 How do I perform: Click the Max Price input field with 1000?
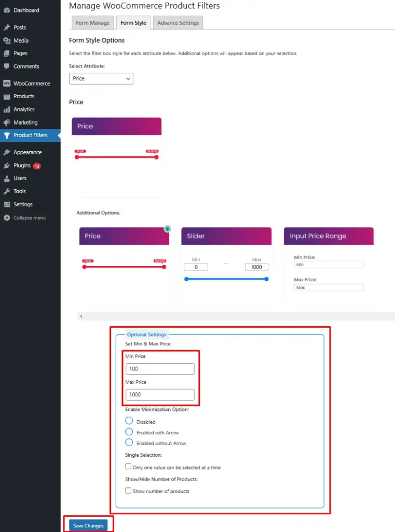[x=160, y=395]
